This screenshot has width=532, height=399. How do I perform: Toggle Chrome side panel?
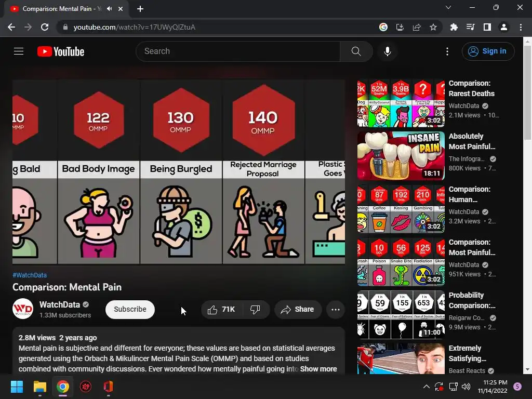click(x=487, y=27)
